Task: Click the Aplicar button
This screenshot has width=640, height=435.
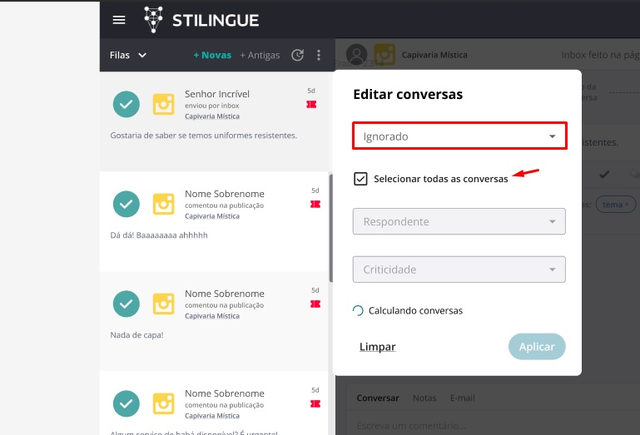Action: (537, 346)
